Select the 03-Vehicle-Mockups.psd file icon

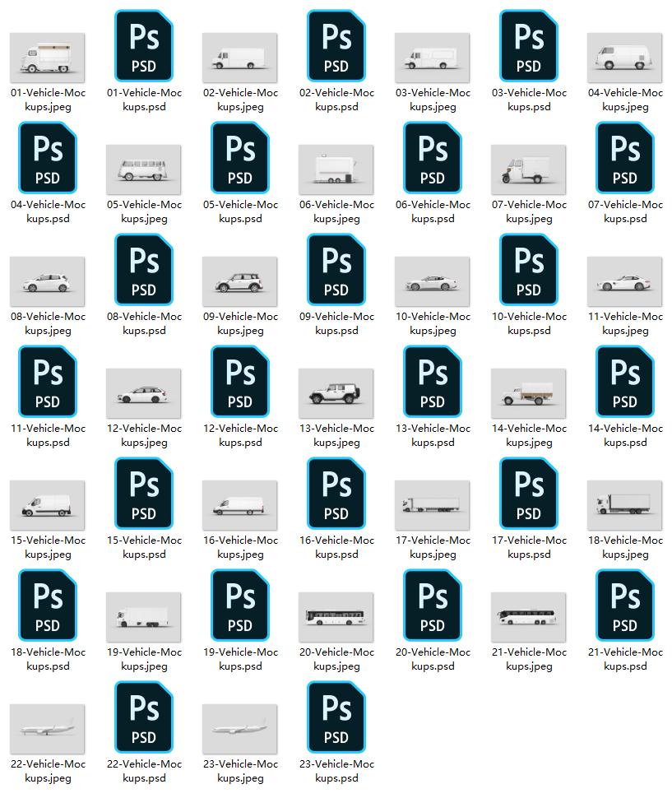tap(529, 45)
